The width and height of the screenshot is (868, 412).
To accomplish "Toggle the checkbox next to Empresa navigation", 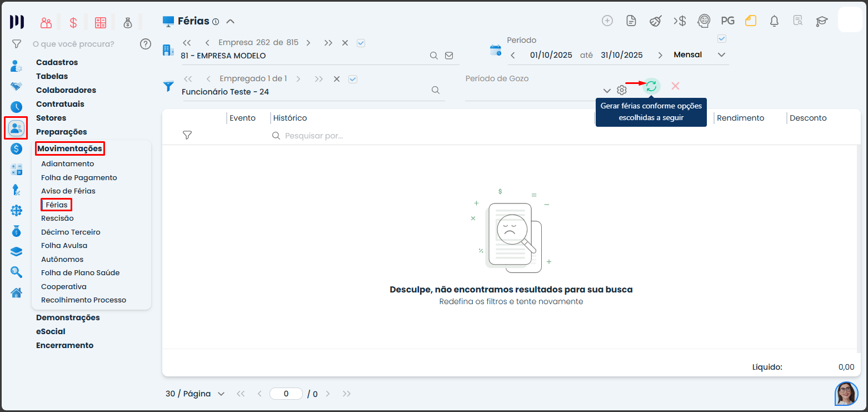I will click(x=361, y=43).
